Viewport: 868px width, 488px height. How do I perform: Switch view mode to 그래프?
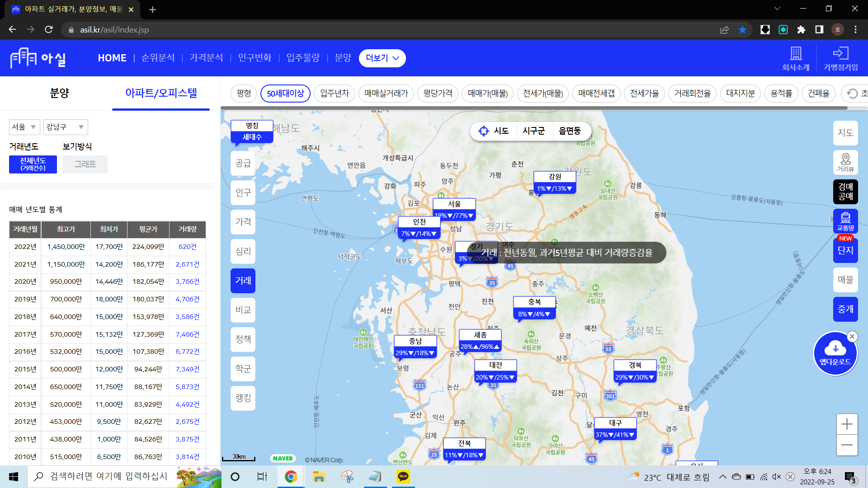(85, 164)
